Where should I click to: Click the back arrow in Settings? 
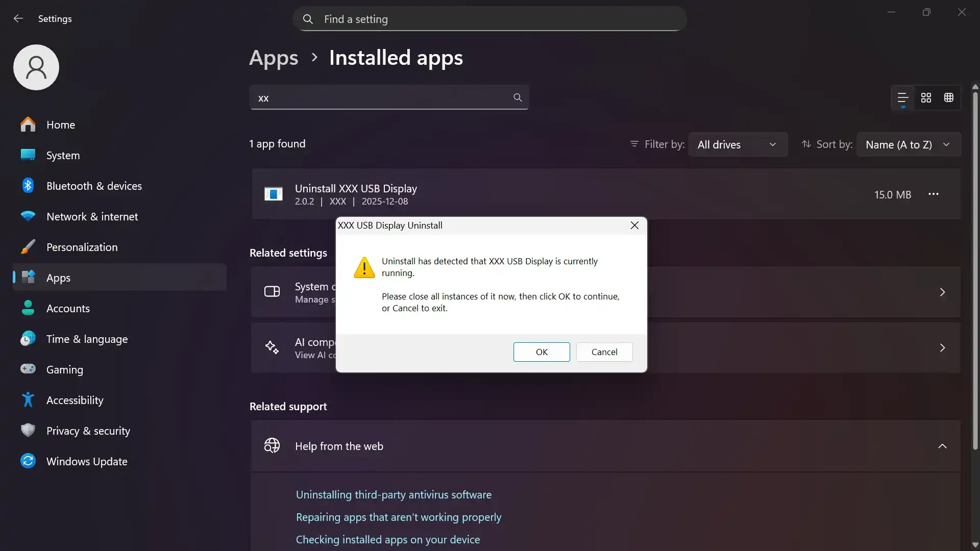pos(18,18)
